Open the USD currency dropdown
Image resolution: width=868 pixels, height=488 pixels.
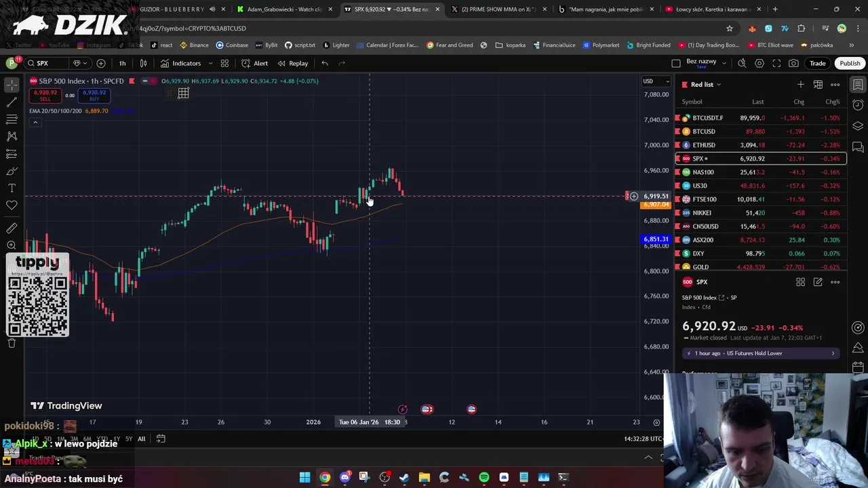click(x=656, y=81)
